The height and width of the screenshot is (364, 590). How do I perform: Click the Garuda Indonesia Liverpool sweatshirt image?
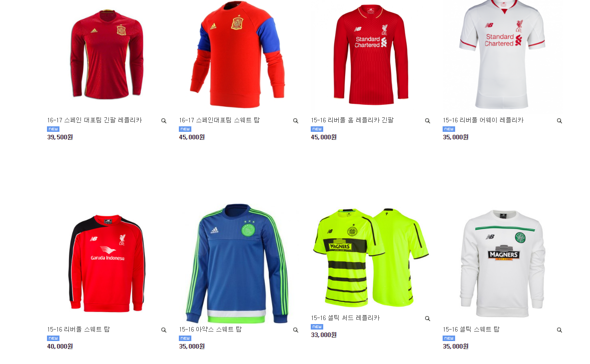pos(107,264)
